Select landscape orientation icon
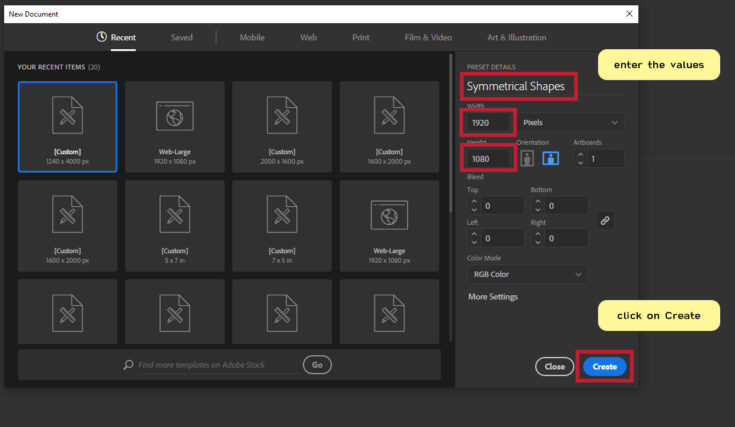The image size is (735, 427). pos(550,159)
